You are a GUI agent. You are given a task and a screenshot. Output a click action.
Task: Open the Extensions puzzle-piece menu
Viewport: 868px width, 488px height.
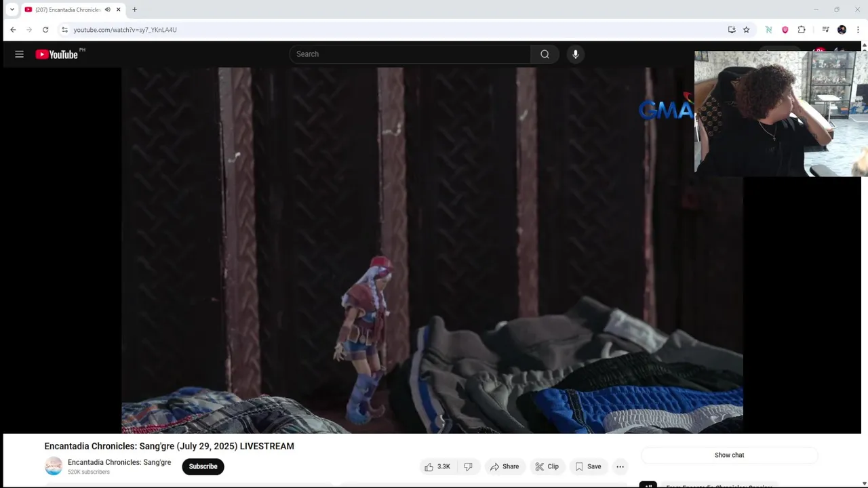(802, 30)
